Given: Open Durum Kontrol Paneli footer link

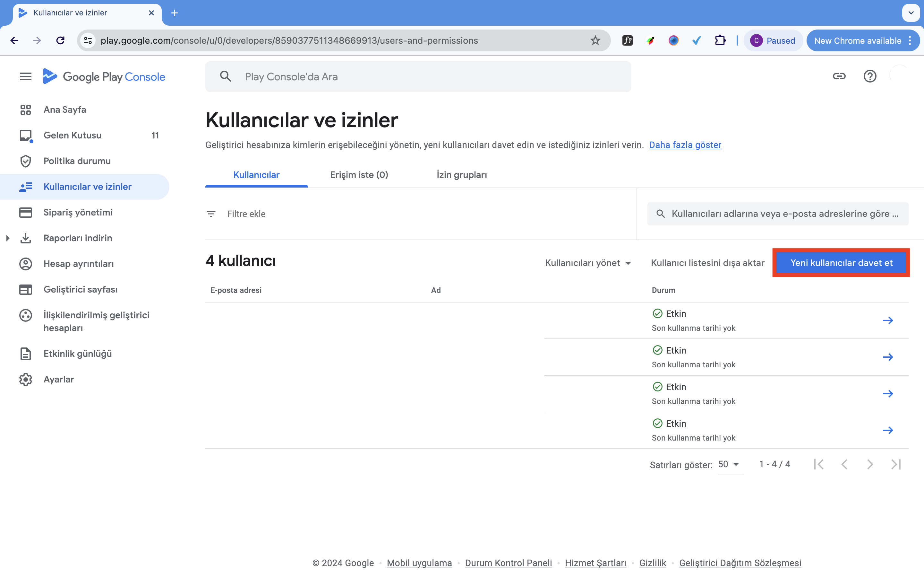Looking at the screenshot, I should 509,563.
